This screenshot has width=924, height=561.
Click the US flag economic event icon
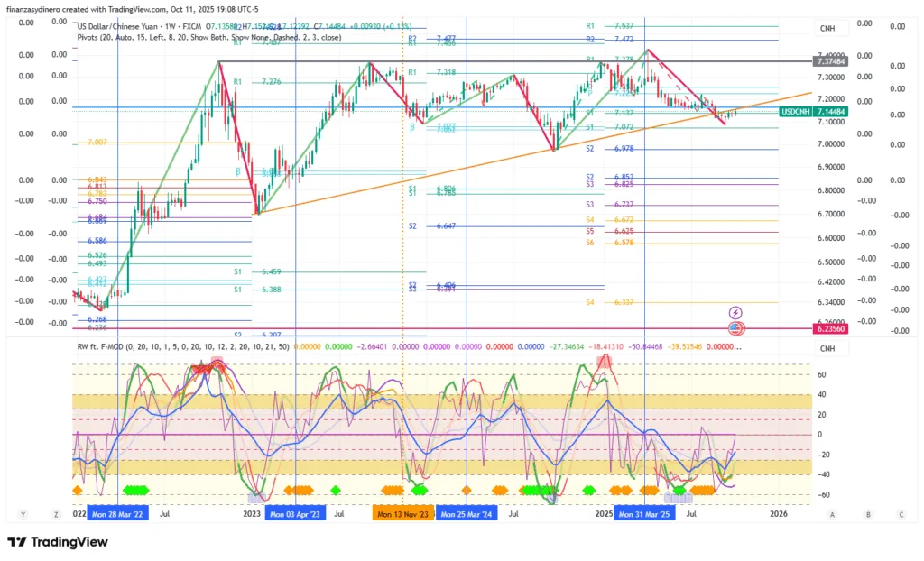coord(735,326)
